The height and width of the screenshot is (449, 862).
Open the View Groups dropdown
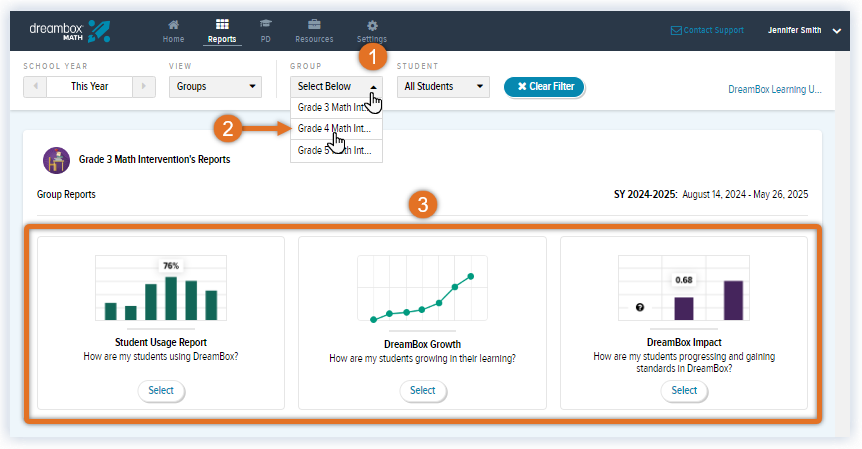point(215,87)
